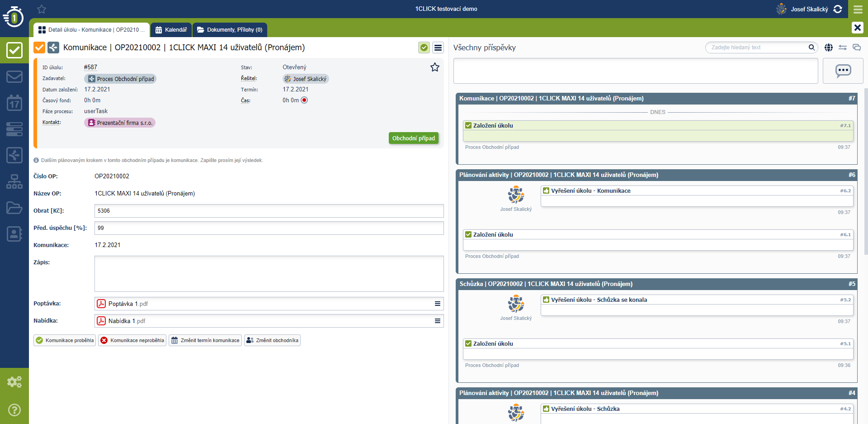Click Plánování aktivity thread header #6

[x=657, y=175]
